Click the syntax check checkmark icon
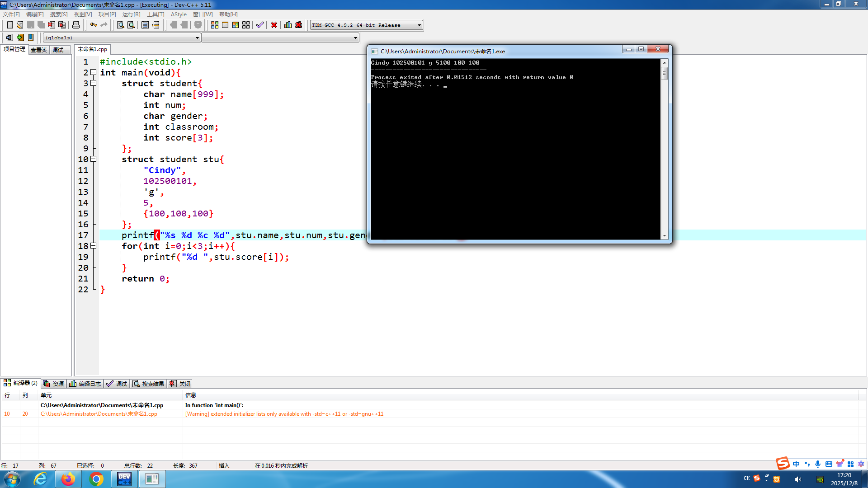 pos(259,25)
